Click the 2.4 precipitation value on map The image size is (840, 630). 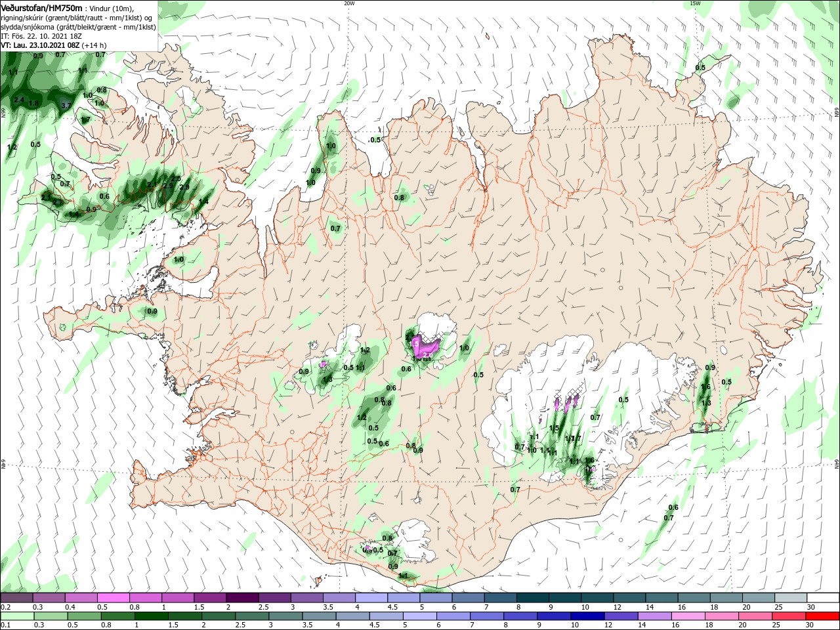(19, 100)
